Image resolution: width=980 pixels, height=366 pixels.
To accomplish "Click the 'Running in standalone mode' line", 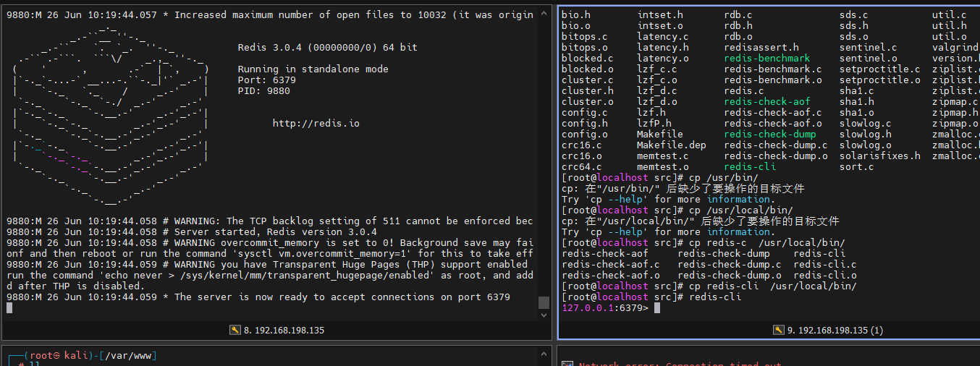I will point(313,69).
